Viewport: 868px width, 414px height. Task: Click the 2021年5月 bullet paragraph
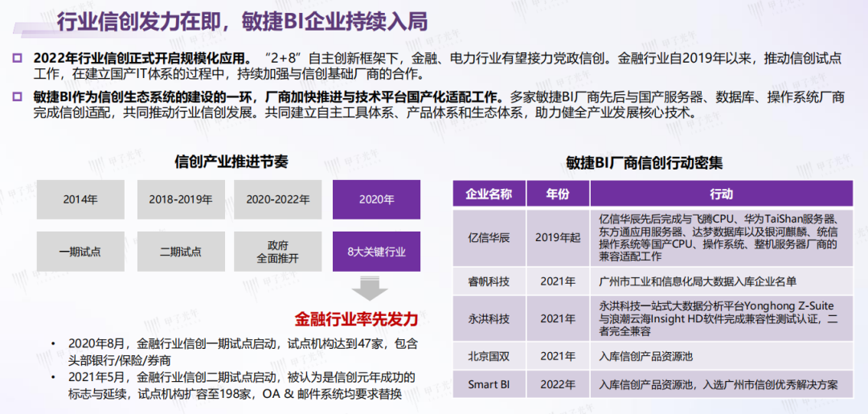point(241,387)
